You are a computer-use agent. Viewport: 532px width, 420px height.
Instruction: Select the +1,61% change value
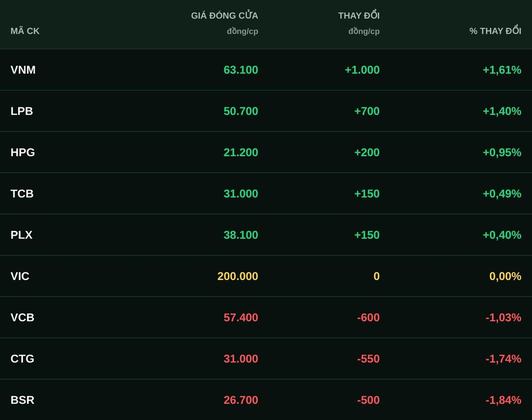click(x=502, y=70)
